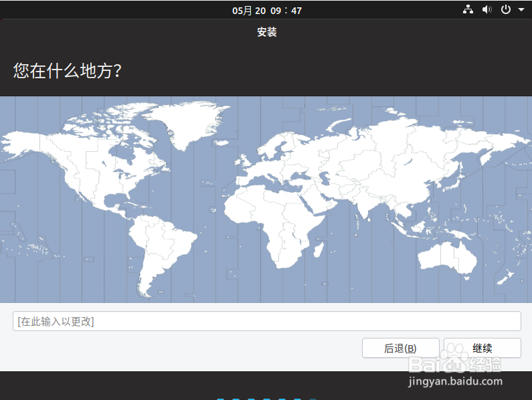
Task: Click the 您在什么地方? heading text
Action: click(x=67, y=71)
